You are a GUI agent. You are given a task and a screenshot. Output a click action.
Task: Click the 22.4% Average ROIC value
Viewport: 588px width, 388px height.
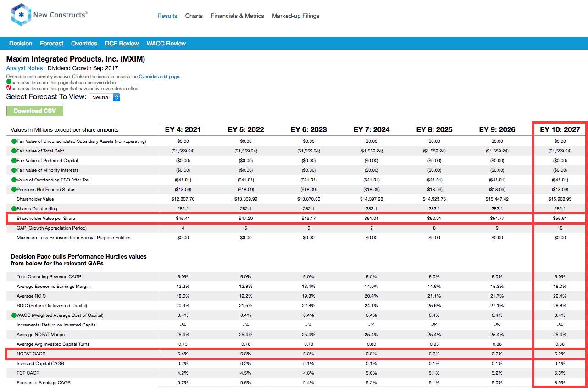click(560, 296)
